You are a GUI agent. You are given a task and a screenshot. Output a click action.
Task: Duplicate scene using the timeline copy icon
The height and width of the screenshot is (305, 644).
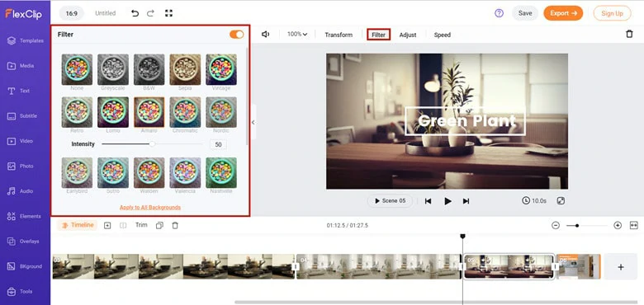tap(160, 225)
